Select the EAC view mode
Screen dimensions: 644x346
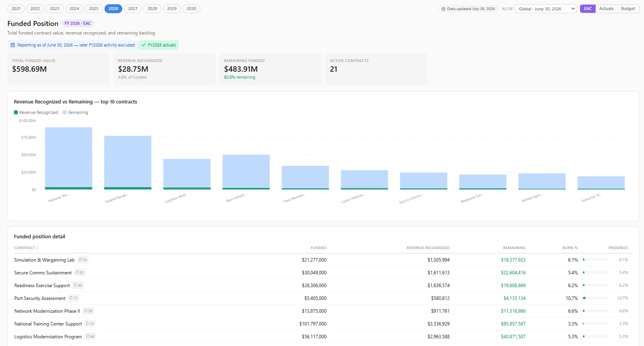587,9
